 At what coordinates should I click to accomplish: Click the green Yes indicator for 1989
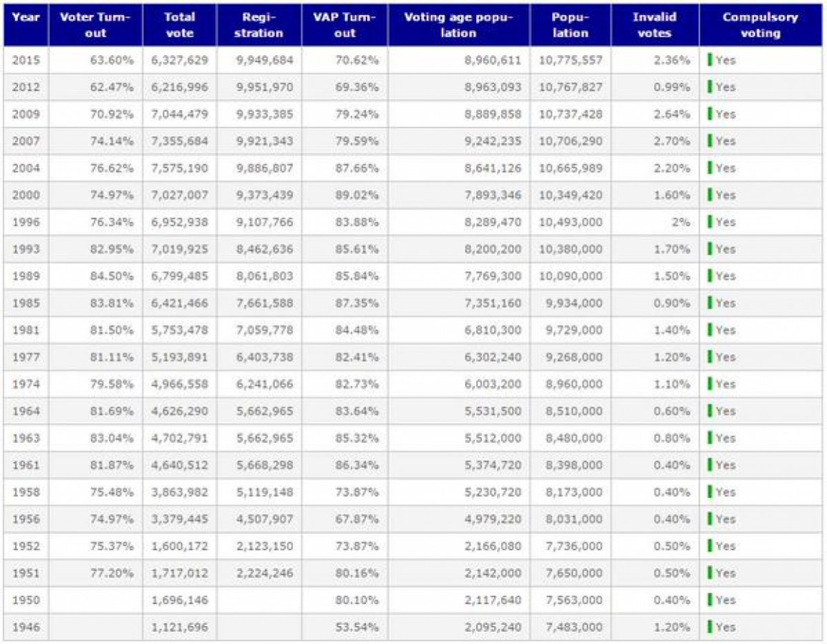pyautogui.click(x=710, y=276)
